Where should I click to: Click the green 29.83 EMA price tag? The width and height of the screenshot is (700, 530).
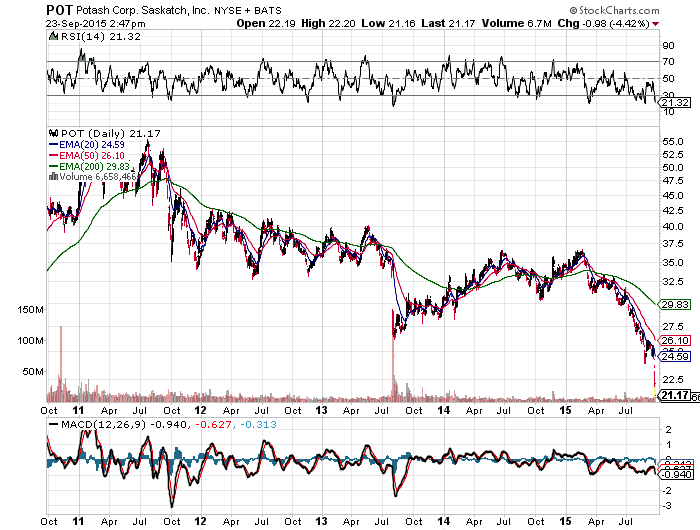675,305
